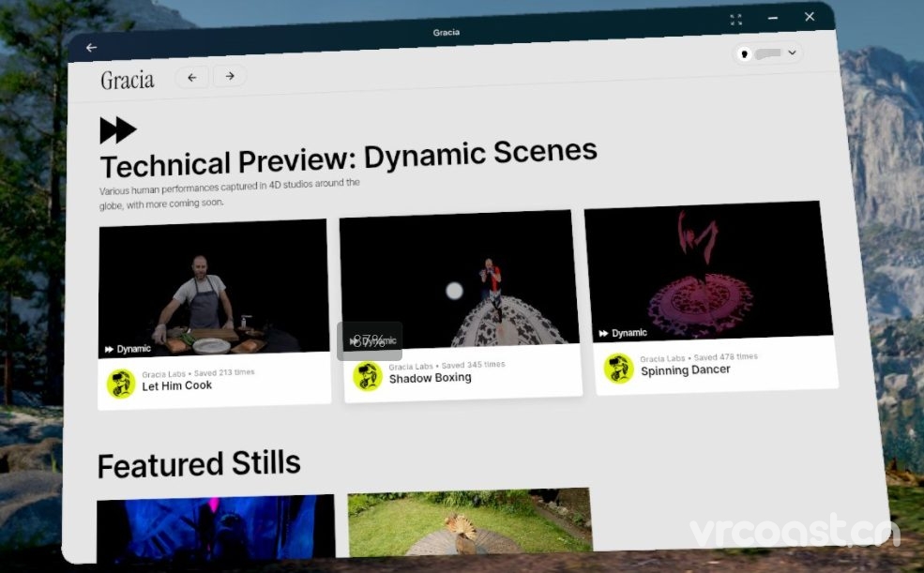Go to previous page with left arrow beside logo
The image size is (924, 573).
[192, 77]
